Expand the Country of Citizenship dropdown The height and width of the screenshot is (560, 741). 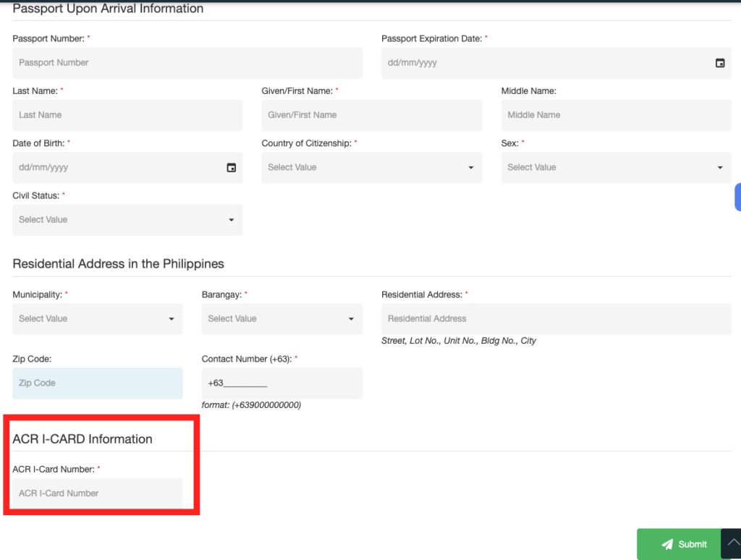tap(371, 168)
